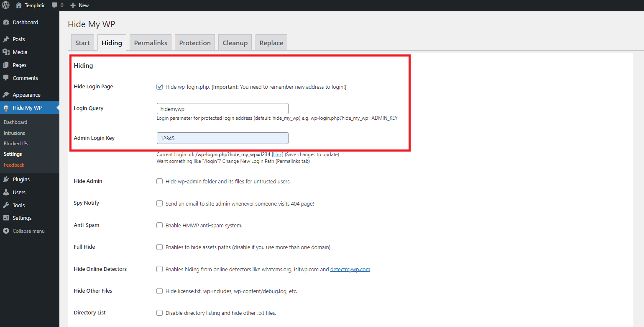This screenshot has width=644, height=327.
Task: Click the Admin Login Key input field
Action: (x=222, y=138)
